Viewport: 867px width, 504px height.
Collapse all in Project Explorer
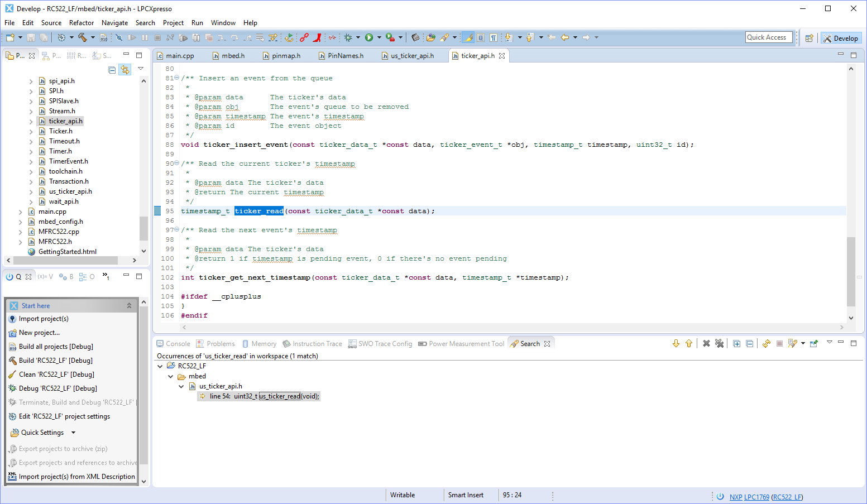tap(112, 70)
